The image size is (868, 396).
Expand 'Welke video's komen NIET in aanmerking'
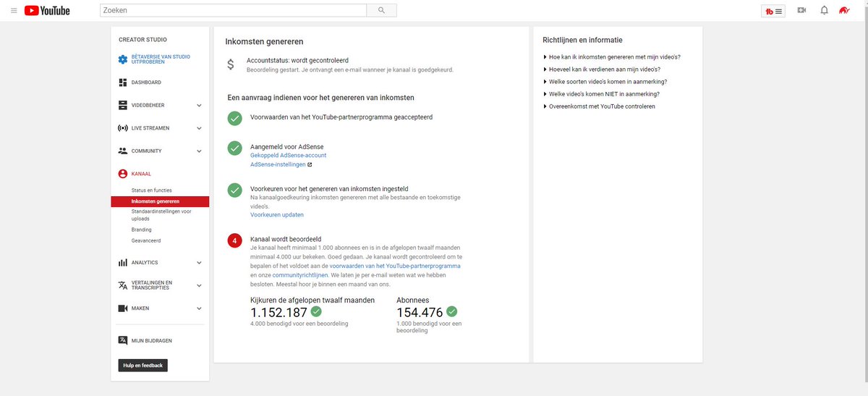(601, 94)
